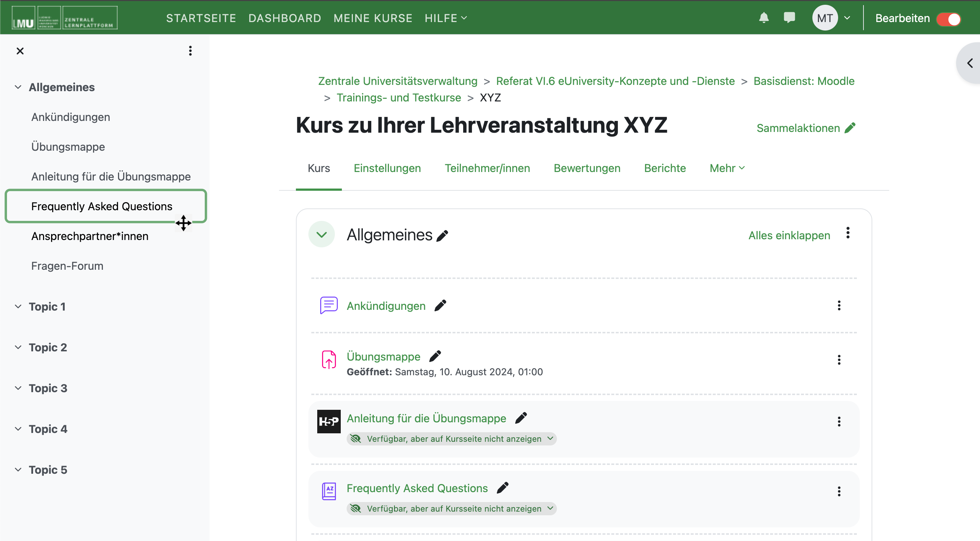The image size is (980, 541).
Task: Open the Mehr tab dropdown
Action: coord(727,168)
